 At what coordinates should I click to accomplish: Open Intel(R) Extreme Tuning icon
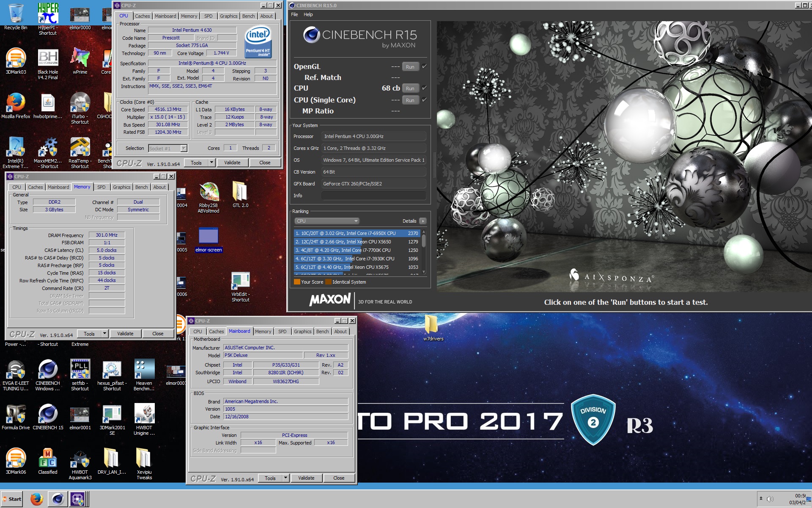pyautogui.click(x=16, y=152)
